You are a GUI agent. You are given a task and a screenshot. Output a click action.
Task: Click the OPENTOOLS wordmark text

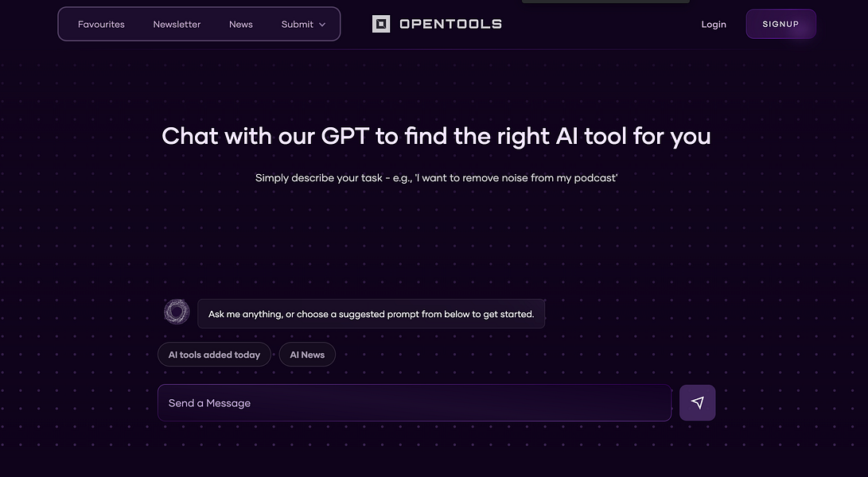[x=453, y=24]
